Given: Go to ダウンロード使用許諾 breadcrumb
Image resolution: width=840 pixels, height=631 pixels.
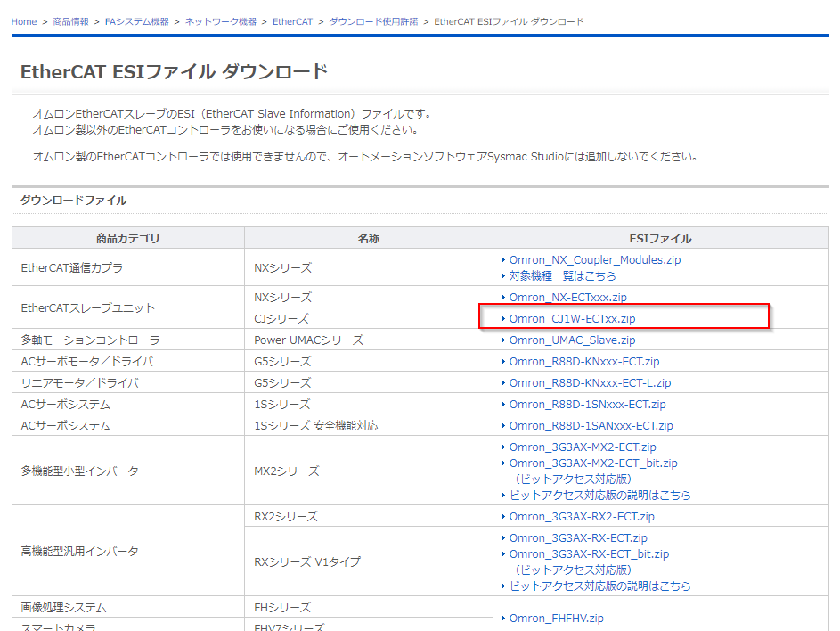Looking at the screenshot, I should click(x=373, y=22).
